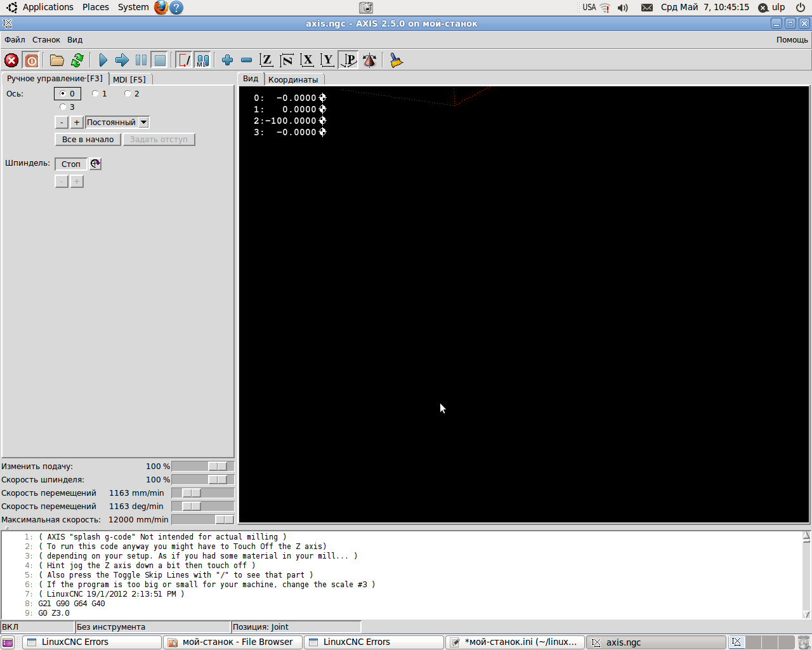Jog selected axis in minus direction
This screenshot has width=812, height=650.
(x=62, y=123)
